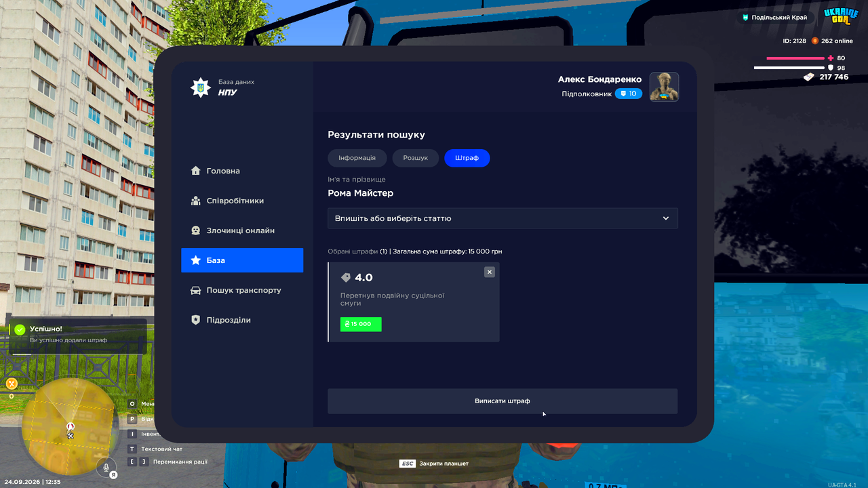868x488 pixels.
Task: Click the green ₴ 15 000 fine amount
Action: coord(361,324)
